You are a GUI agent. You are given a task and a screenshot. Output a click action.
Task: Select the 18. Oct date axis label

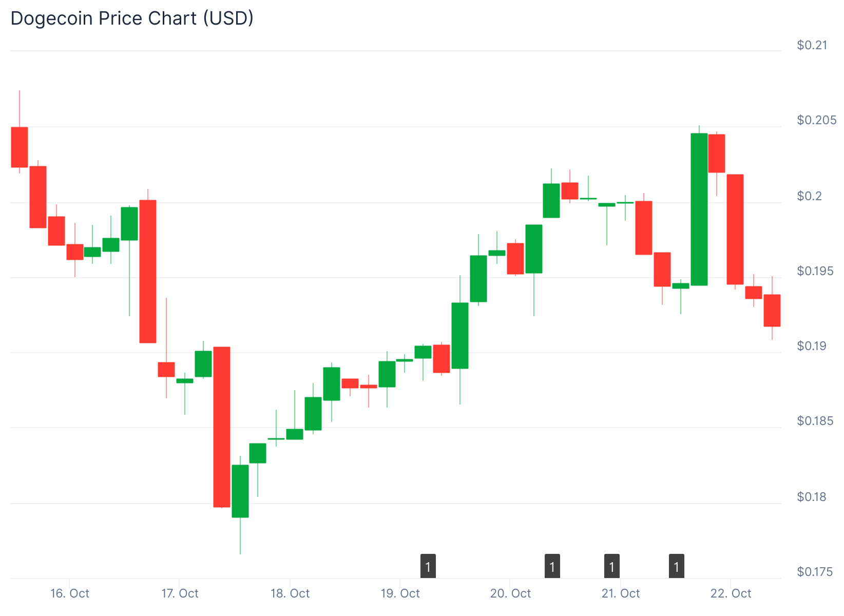pos(290,594)
